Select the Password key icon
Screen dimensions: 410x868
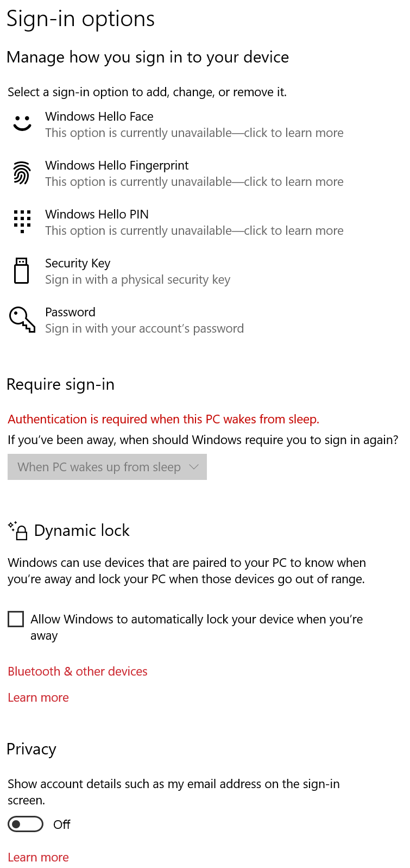[21, 320]
